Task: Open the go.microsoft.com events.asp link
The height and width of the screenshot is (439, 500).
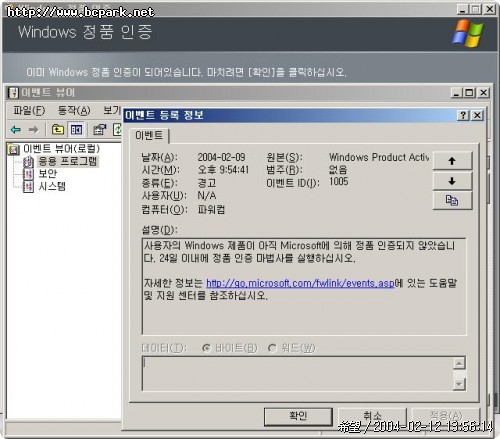Action: click(x=300, y=283)
